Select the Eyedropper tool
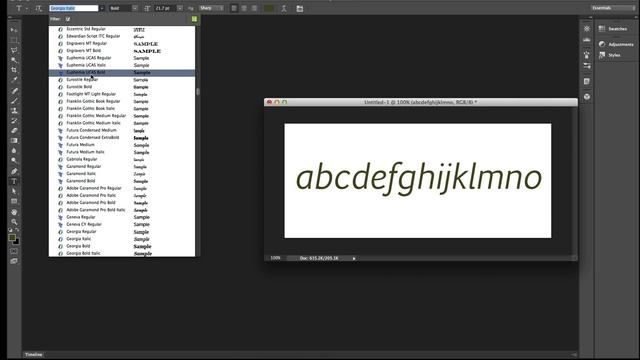The height and width of the screenshot is (360, 640). 14,80
